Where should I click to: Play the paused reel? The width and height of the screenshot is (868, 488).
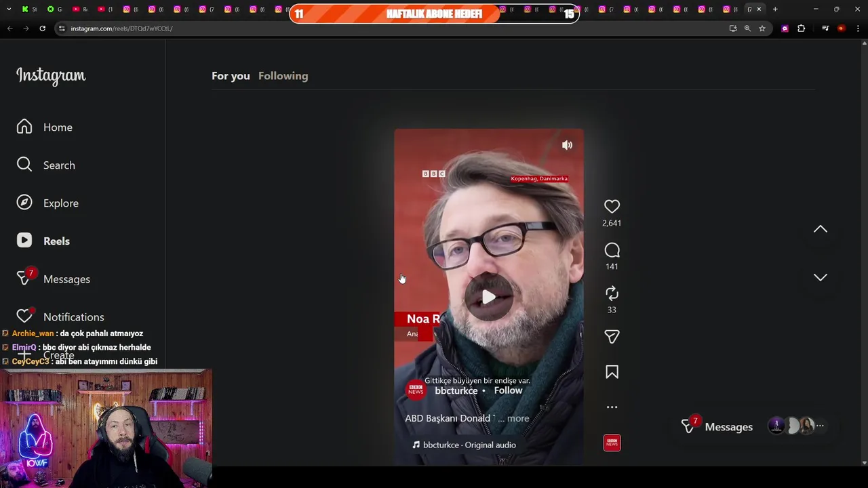(x=488, y=297)
